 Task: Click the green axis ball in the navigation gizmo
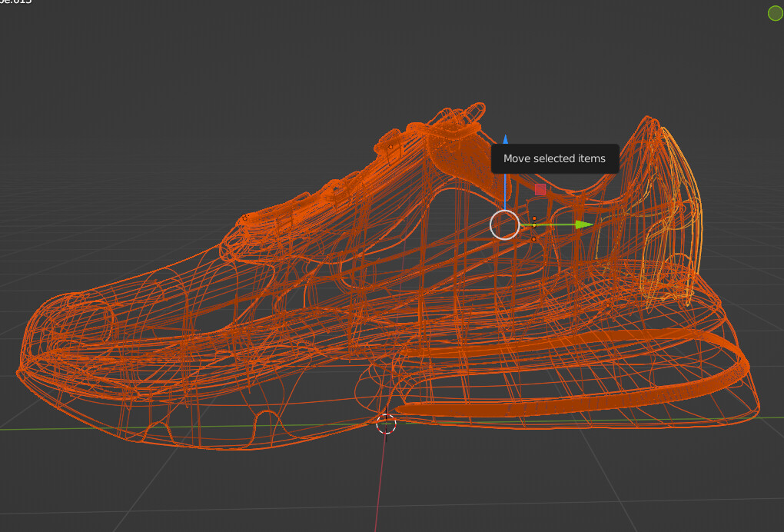775,12
